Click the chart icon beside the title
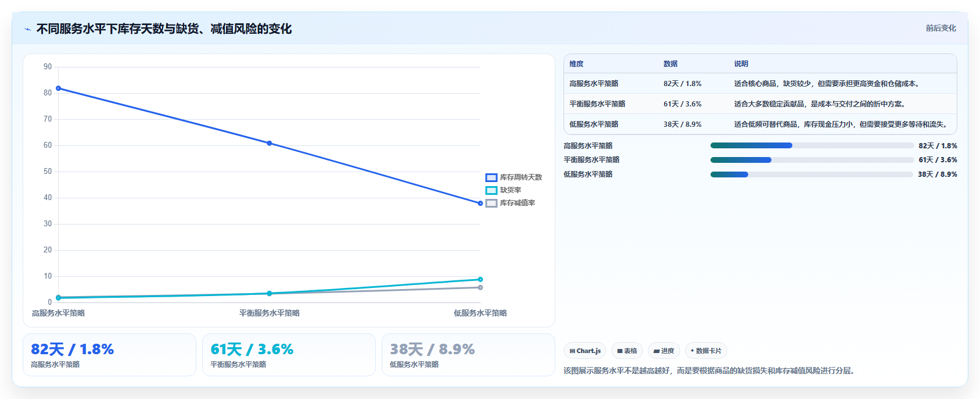The height and width of the screenshot is (399, 980). point(27,29)
